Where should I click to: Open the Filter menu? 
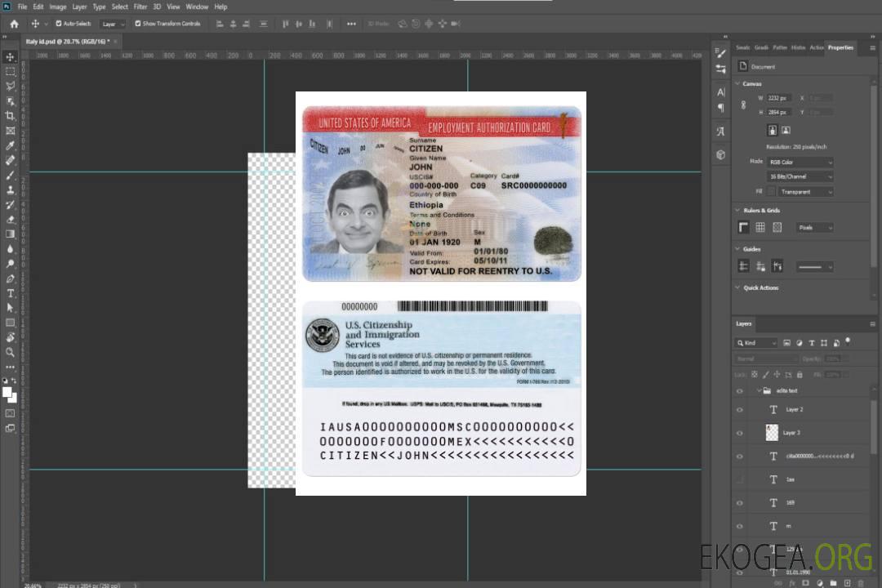click(140, 7)
